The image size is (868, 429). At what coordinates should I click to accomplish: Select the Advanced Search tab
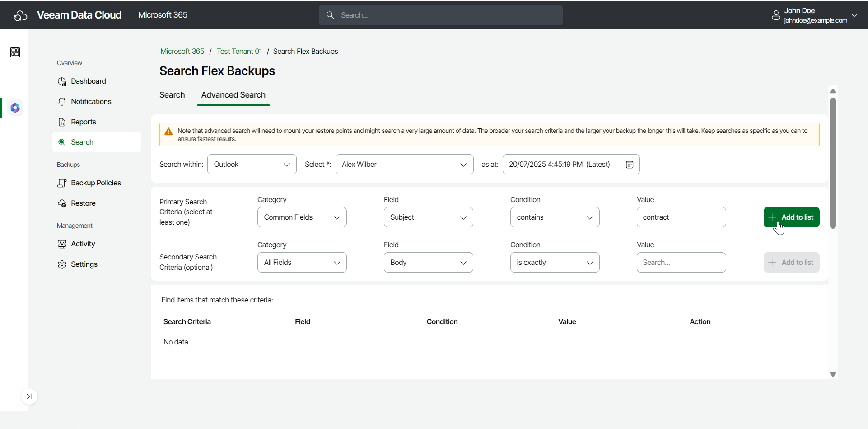[233, 95]
